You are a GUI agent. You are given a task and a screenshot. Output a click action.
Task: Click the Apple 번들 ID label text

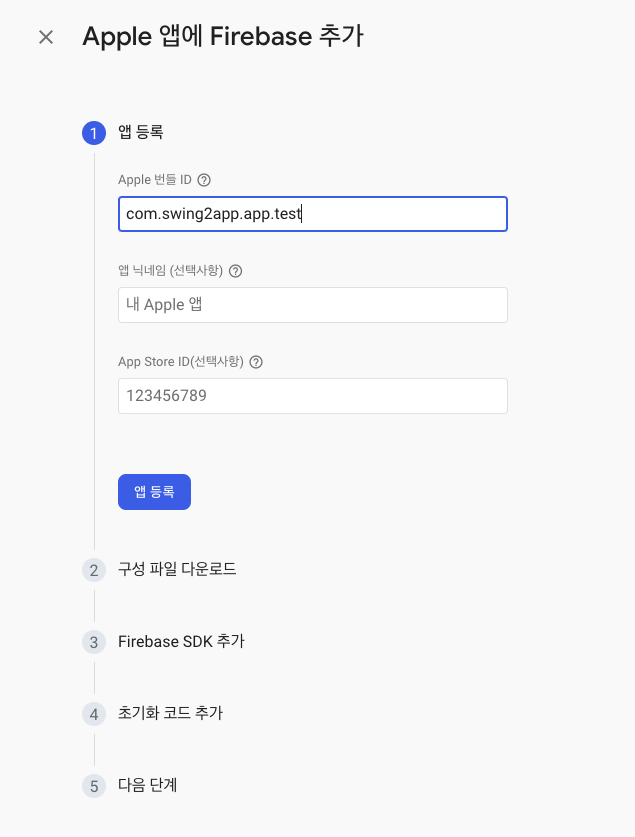point(154,180)
